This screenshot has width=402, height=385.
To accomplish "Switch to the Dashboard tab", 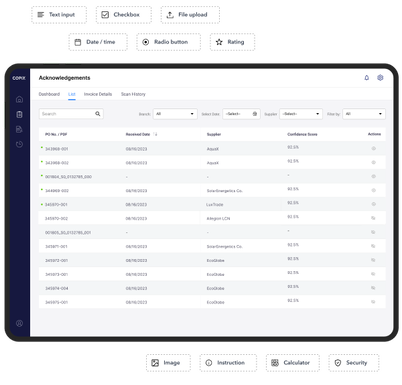I will 49,94.
